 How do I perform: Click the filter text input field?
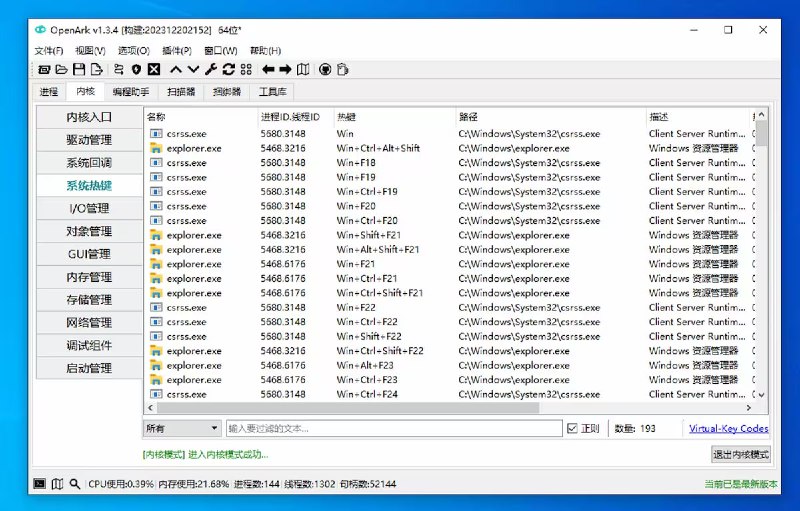coord(393,428)
